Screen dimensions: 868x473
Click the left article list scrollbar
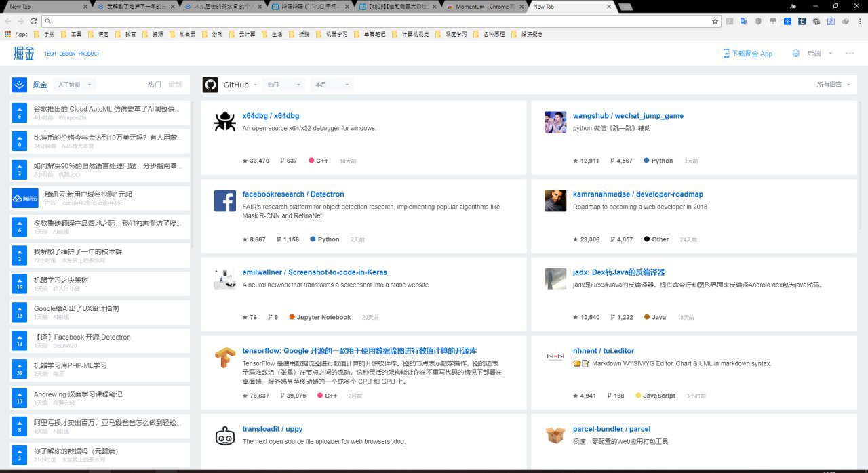tap(193, 176)
